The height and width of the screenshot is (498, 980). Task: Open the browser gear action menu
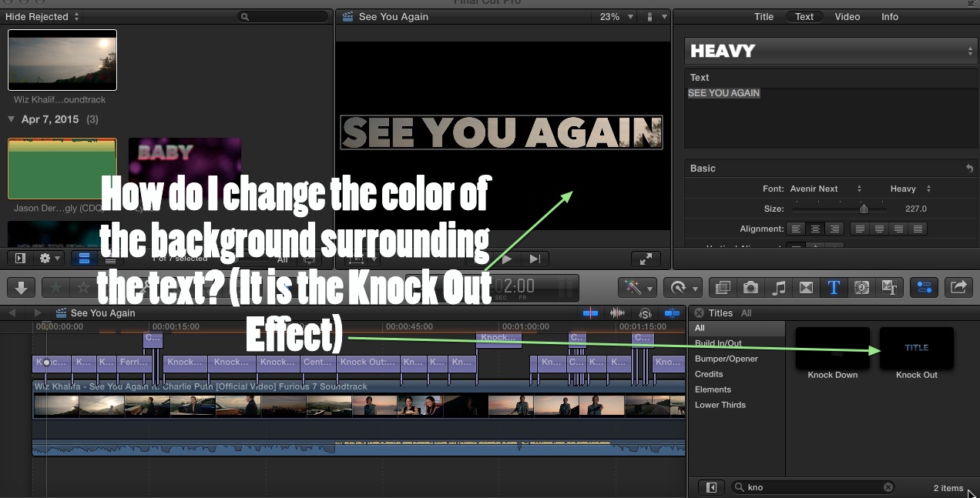coord(50,259)
